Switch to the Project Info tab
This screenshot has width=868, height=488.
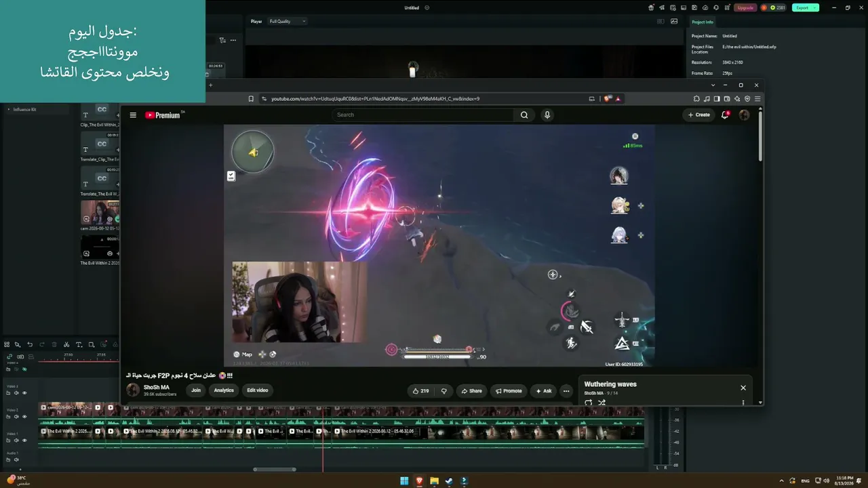click(703, 22)
